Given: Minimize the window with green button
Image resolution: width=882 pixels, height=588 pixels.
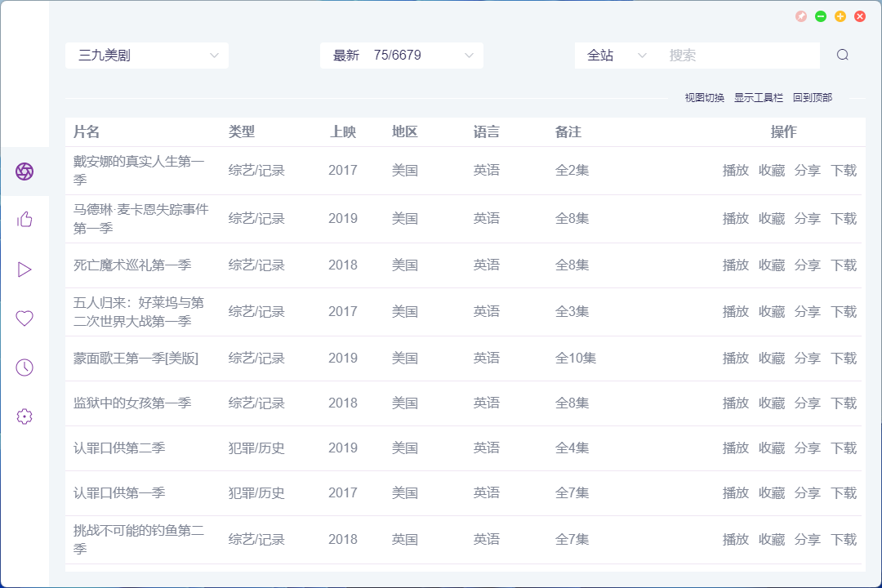Looking at the screenshot, I should click(x=821, y=16).
